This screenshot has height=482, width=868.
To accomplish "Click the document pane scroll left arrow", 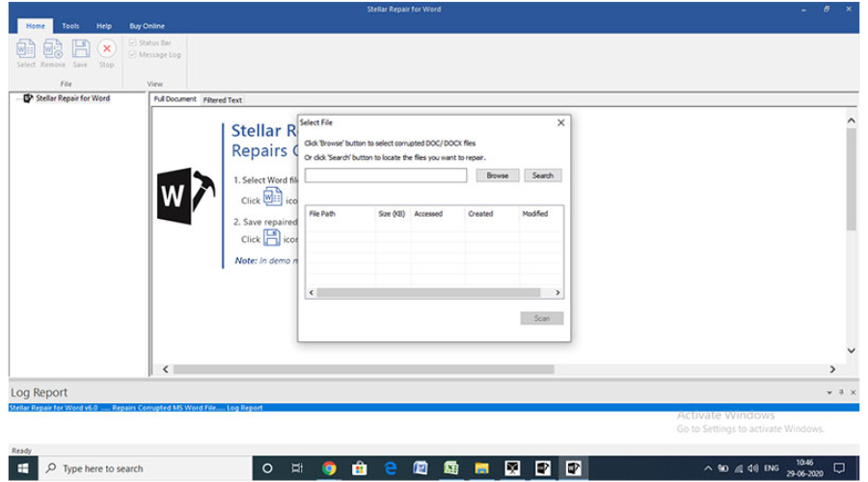I will (x=165, y=369).
